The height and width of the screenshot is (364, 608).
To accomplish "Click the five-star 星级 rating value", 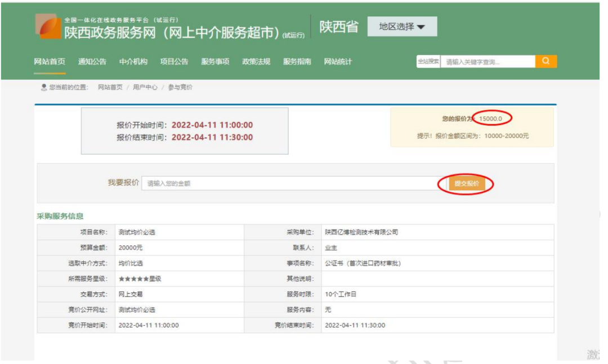I will [x=140, y=278].
